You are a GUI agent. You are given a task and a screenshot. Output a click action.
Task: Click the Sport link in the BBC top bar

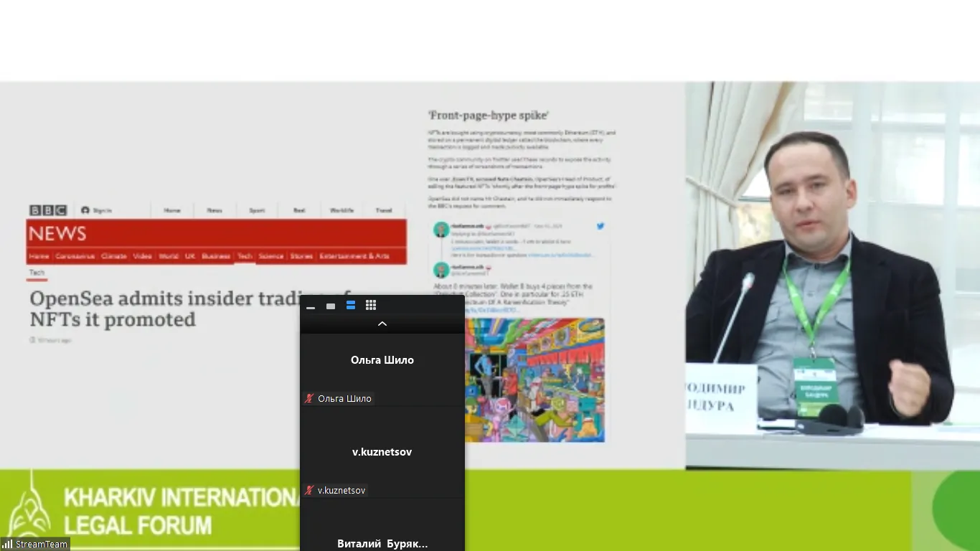coord(257,210)
